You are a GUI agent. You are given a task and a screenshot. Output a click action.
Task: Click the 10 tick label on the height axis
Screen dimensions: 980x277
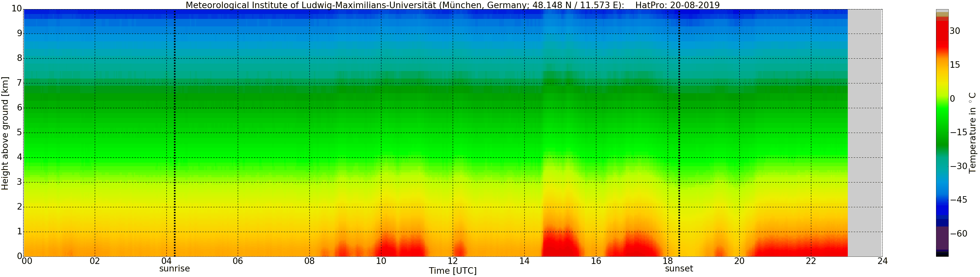16,9
